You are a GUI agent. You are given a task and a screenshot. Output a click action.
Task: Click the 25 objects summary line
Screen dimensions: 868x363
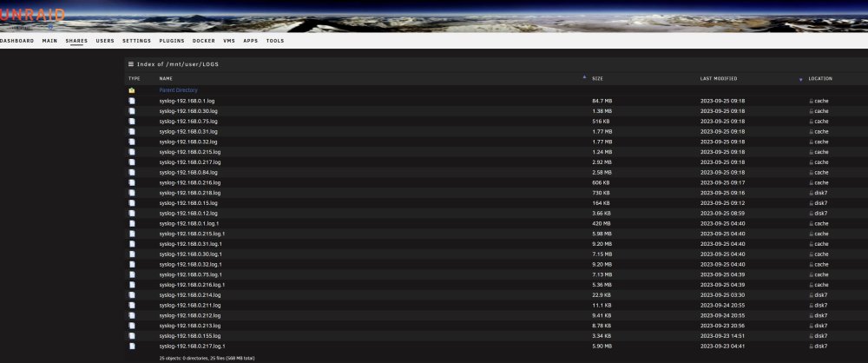(x=207, y=358)
